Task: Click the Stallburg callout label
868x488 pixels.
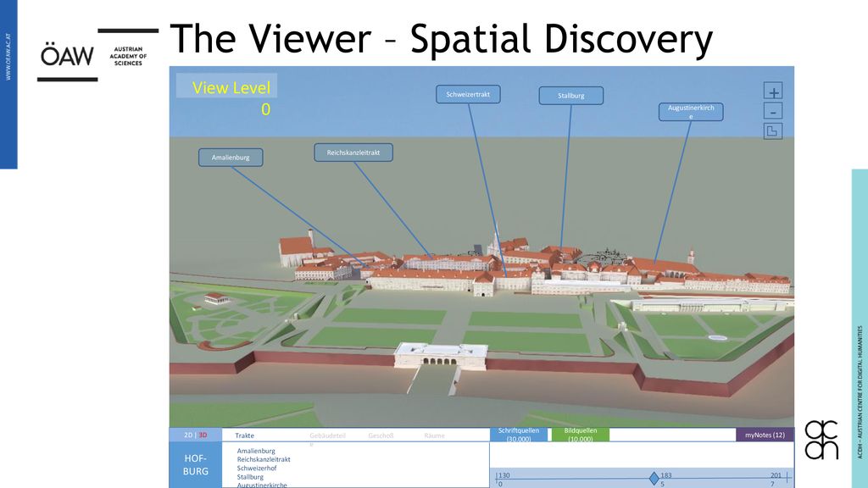Action: pos(571,95)
